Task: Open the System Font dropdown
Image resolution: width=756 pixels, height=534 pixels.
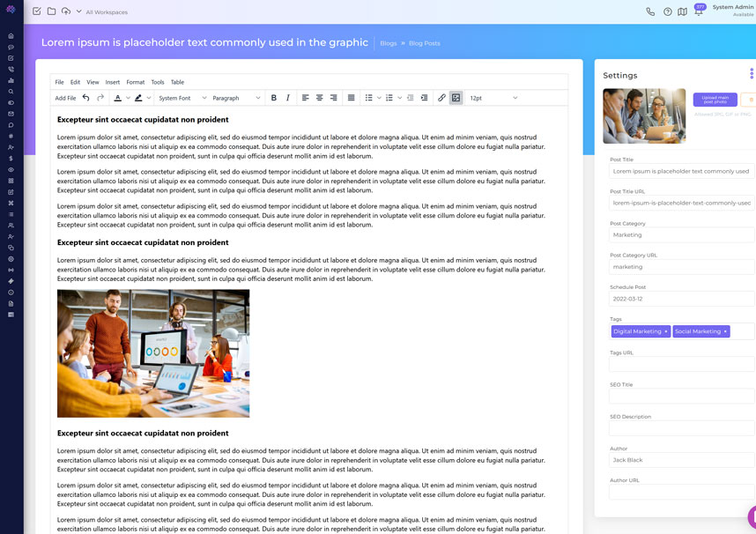Action: point(182,98)
